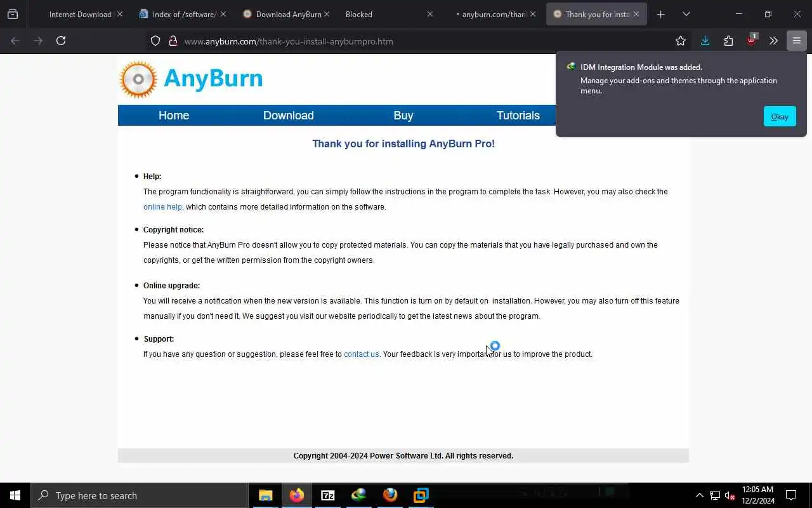
Task: Click the uBlock Origin extension icon
Action: tap(751, 40)
